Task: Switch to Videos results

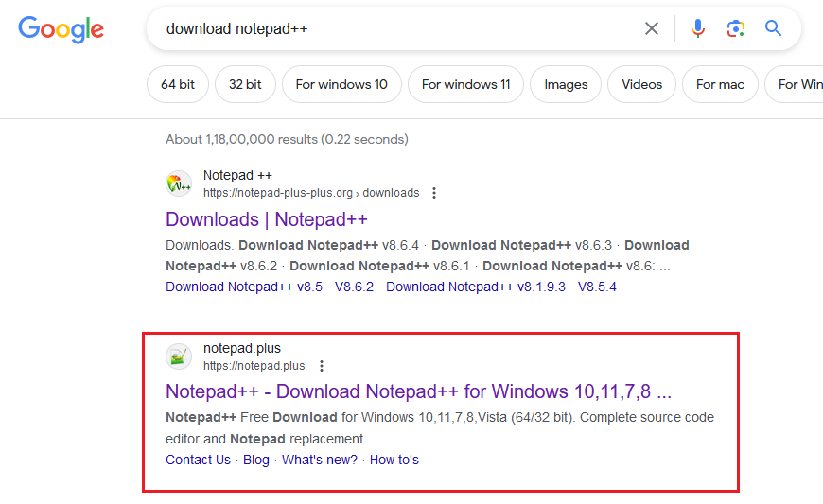Action: point(641,84)
